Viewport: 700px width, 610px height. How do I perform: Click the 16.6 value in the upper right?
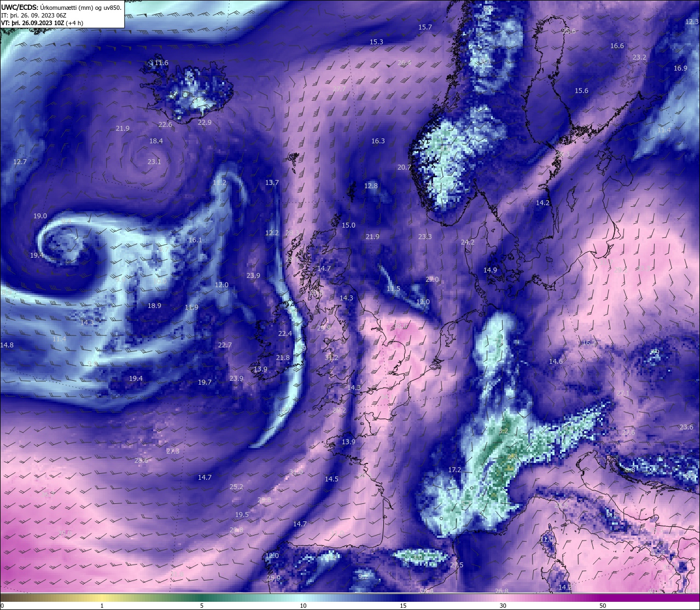tap(617, 46)
